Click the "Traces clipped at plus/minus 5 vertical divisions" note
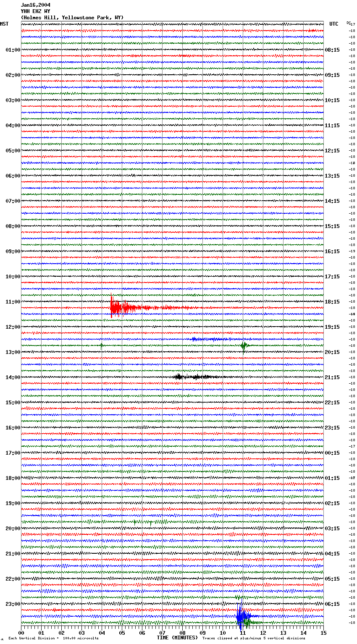Image resolution: width=357 pixels, height=644 pixels. pos(254,638)
